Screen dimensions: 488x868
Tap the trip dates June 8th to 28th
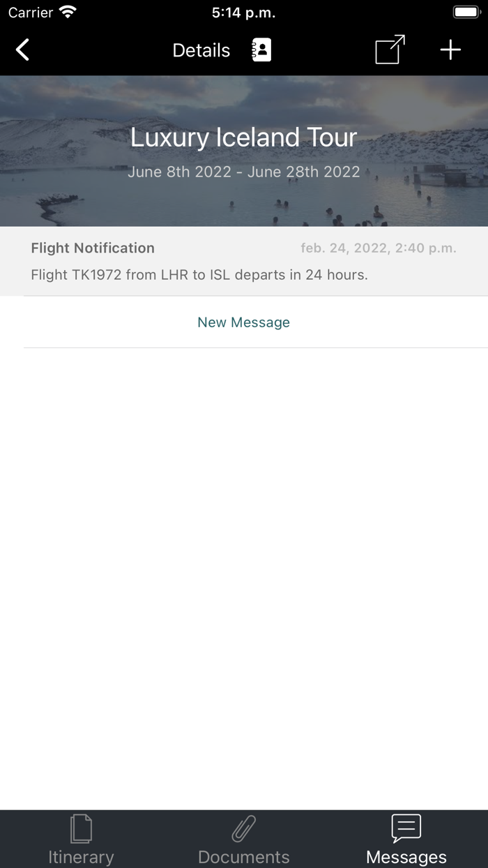coord(243,172)
